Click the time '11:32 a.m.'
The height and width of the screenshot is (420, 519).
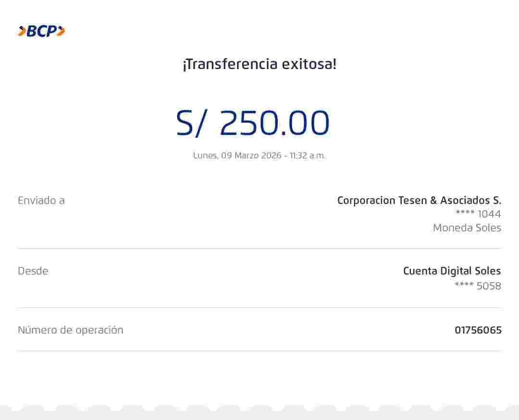pos(308,156)
